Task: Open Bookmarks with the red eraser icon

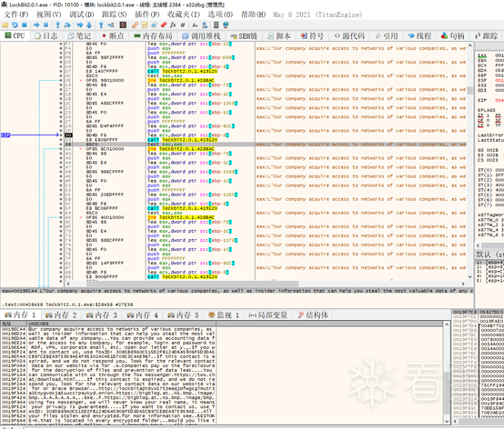Action: pos(164,25)
